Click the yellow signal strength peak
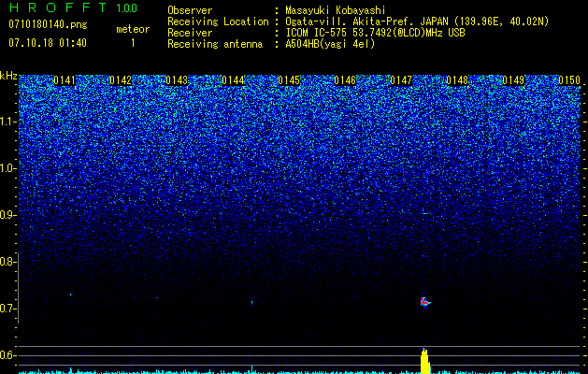This screenshot has width=588, height=374. tap(425, 361)
